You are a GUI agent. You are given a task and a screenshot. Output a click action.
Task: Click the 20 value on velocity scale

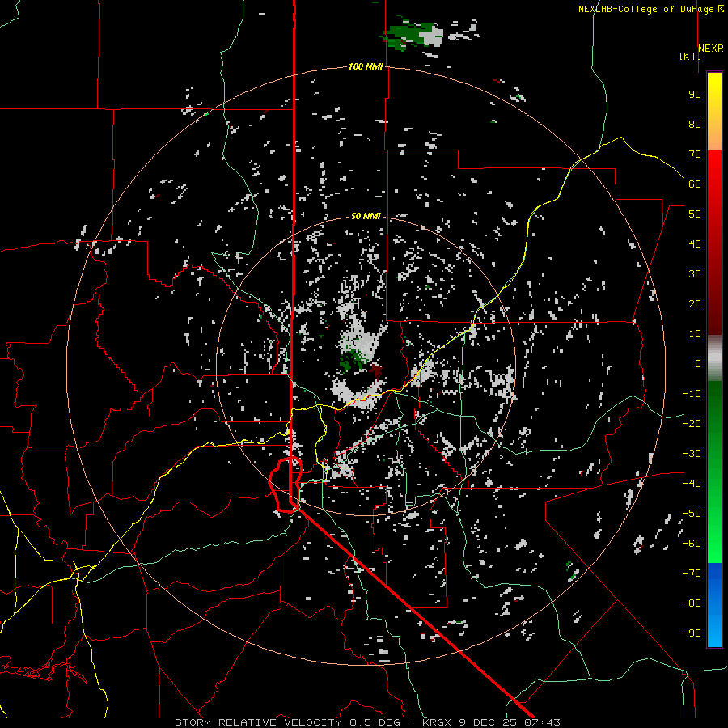[695, 304]
